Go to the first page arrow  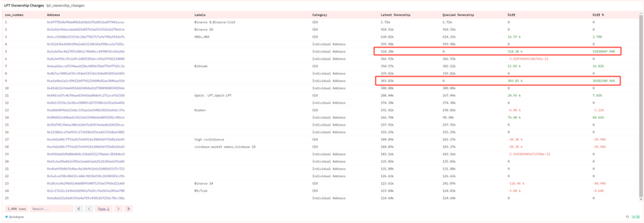click(x=80, y=209)
